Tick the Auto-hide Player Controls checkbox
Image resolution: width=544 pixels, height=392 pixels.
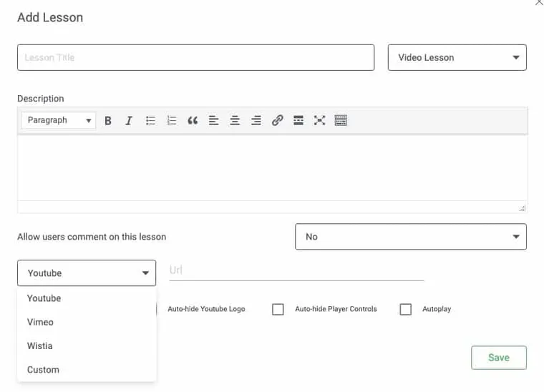(x=278, y=309)
